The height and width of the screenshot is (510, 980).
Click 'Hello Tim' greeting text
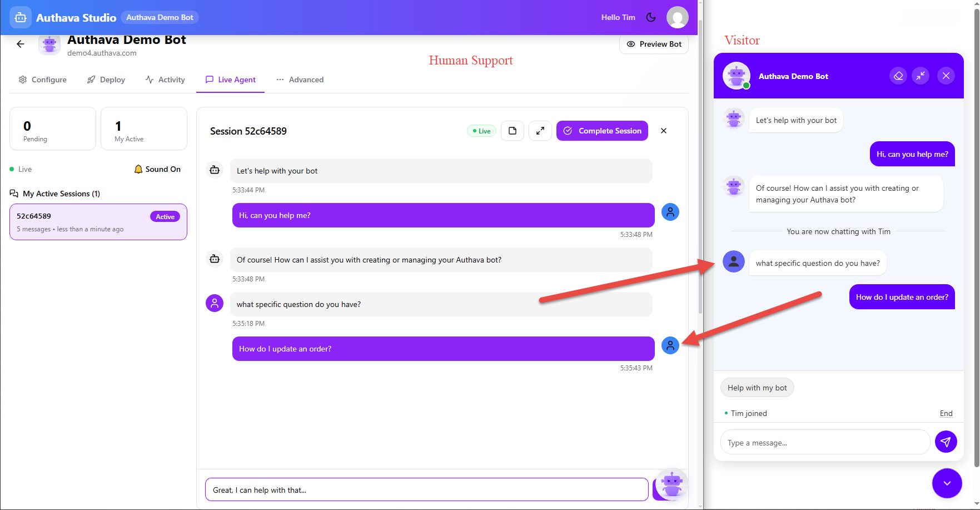(618, 17)
